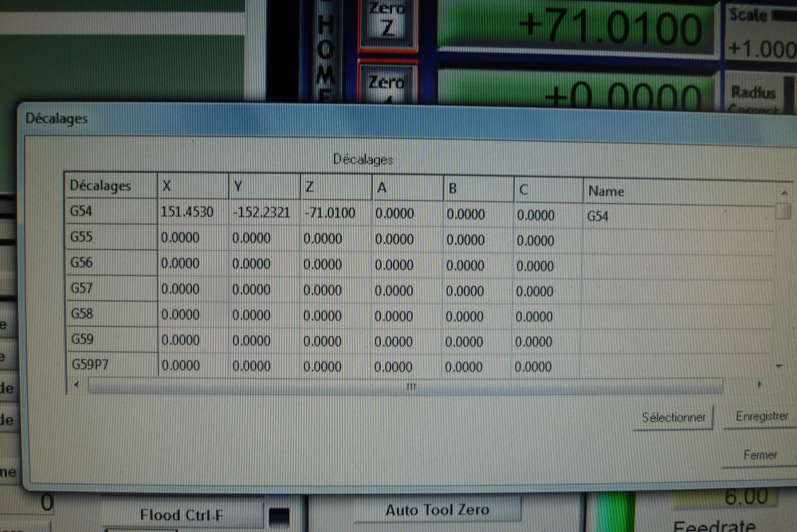
Task: Click the Sélectionner button
Action: click(x=673, y=417)
